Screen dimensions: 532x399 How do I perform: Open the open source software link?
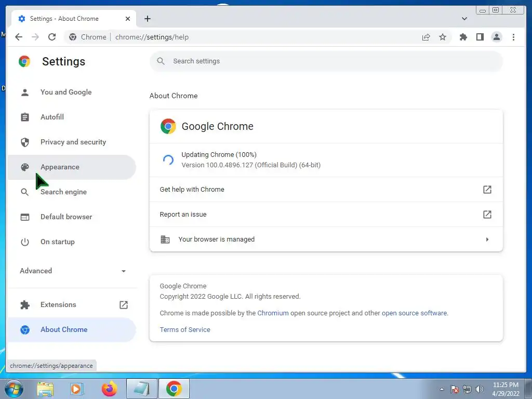coord(414,313)
